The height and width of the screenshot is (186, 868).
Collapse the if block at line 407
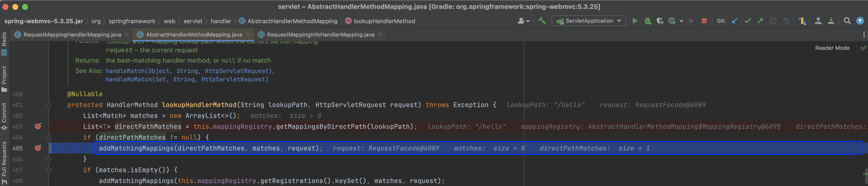click(48, 170)
